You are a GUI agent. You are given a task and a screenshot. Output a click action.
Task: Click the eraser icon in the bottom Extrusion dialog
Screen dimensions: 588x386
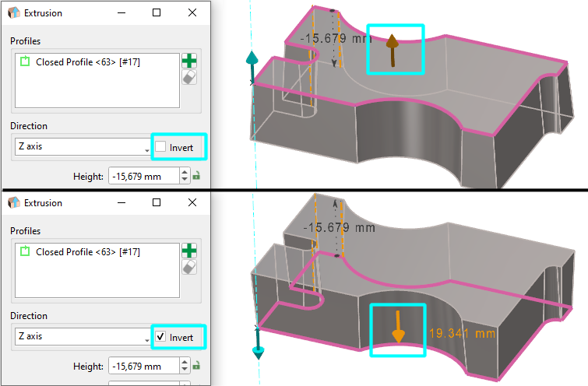[x=189, y=267]
